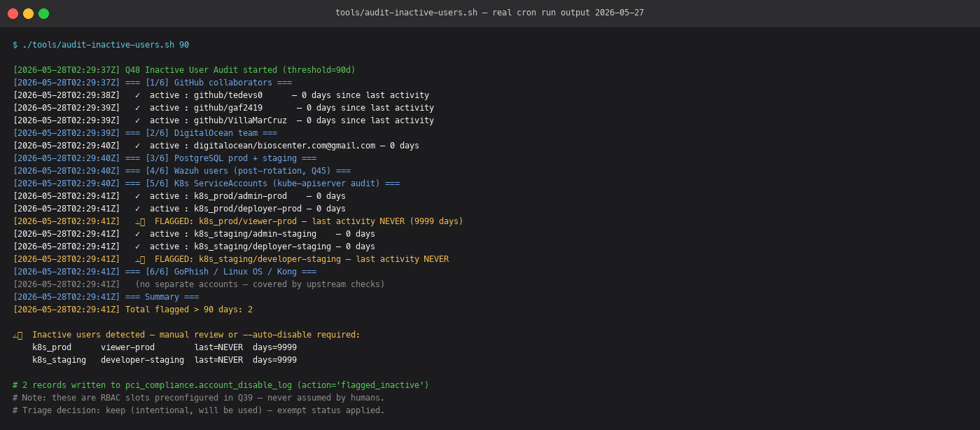Click summary row 'k8s_prod viewer-prod'

pyautogui.click(x=164, y=347)
